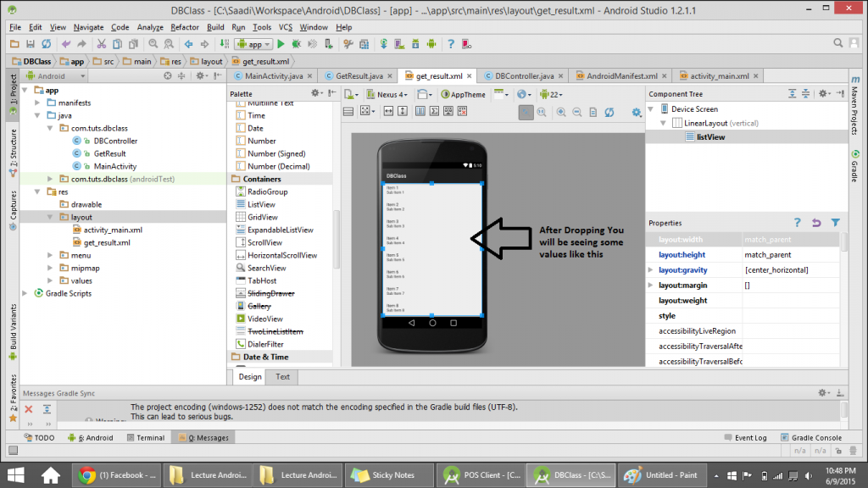Click layout:height value field
The height and width of the screenshot is (488, 868).
click(x=791, y=255)
